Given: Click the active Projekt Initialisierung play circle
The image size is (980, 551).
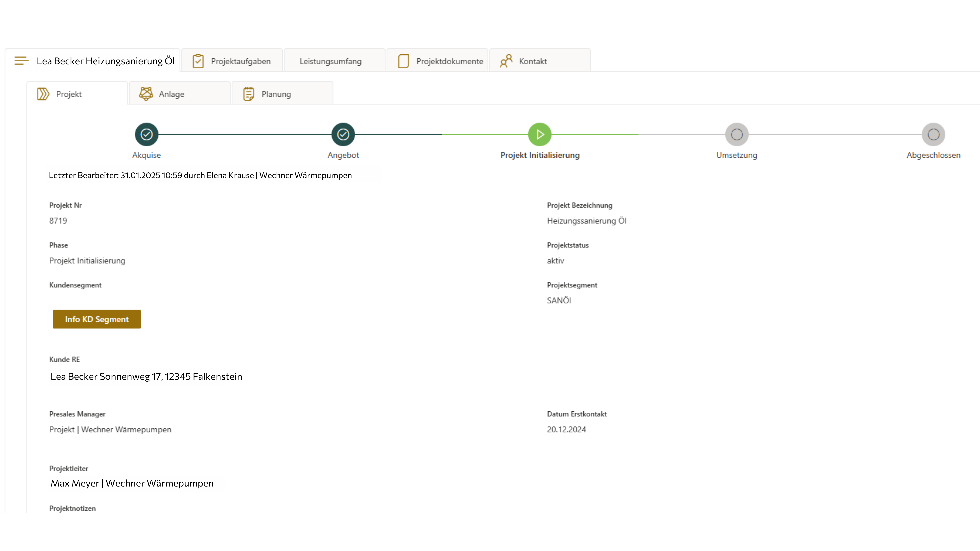Looking at the screenshot, I should pos(539,134).
